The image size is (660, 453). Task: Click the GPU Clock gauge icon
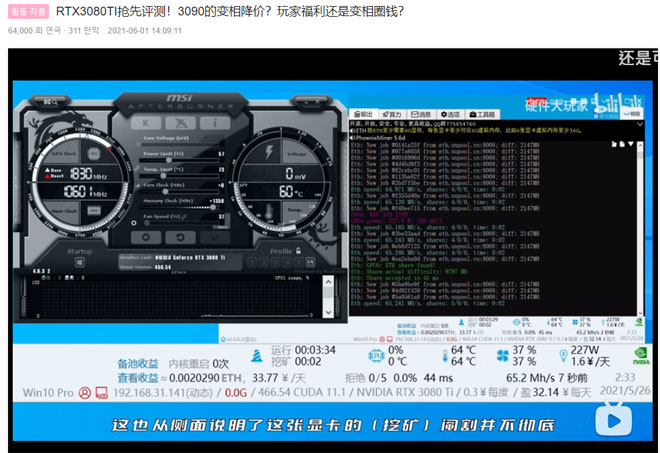point(94,154)
